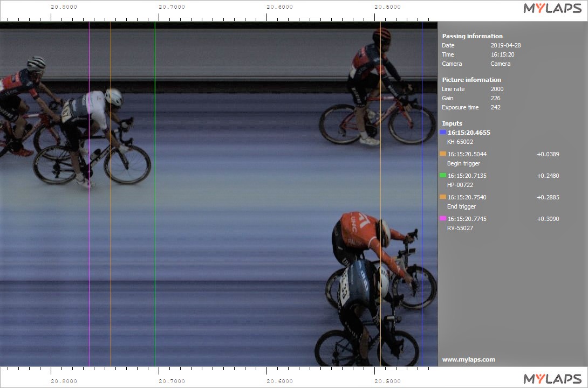
Task: Select the 16:15:20.4655 KH-65002 input entry
Action: click(x=469, y=132)
